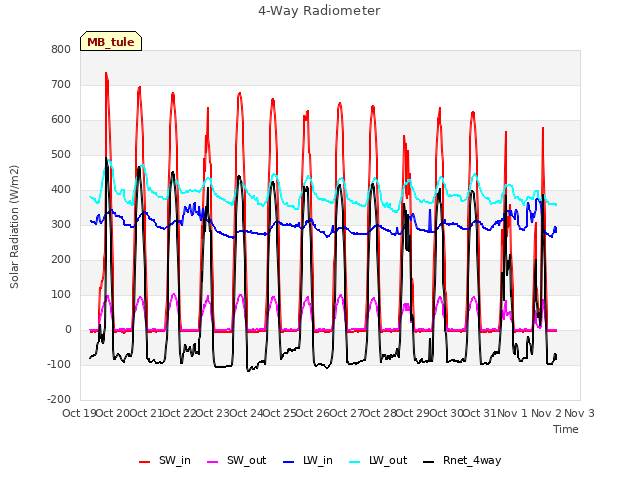The image size is (640, 480).
Task: Click the 100 y-axis tick label
Action: 61,295
